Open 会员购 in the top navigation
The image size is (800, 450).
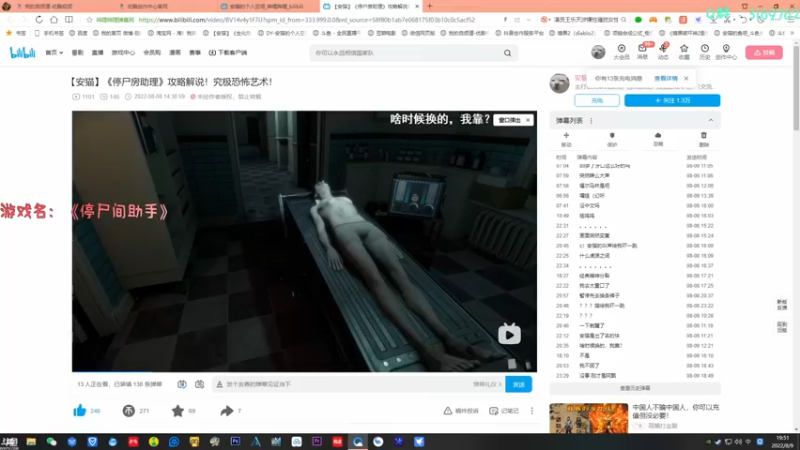(x=152, y=53)
